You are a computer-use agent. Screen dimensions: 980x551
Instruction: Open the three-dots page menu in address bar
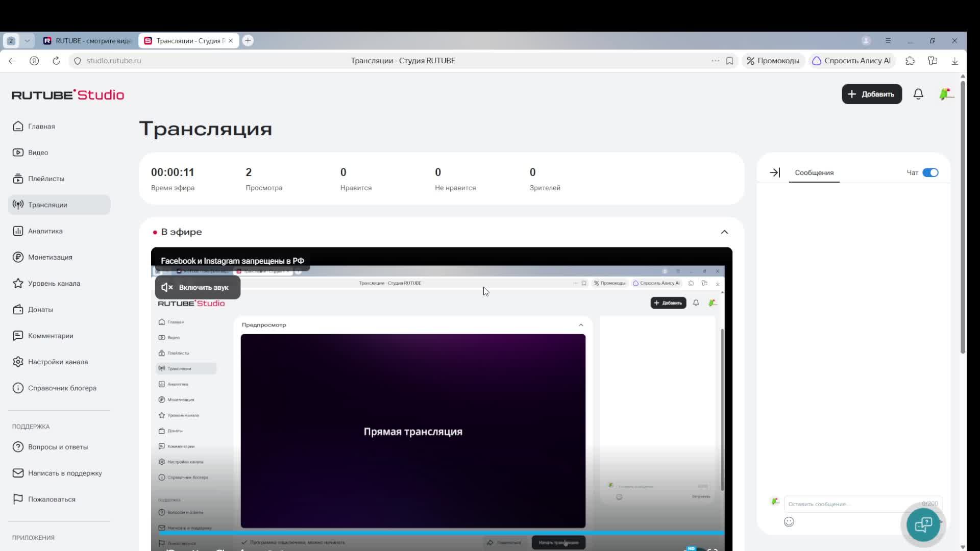pyautogui.click(x=715, y=61)
